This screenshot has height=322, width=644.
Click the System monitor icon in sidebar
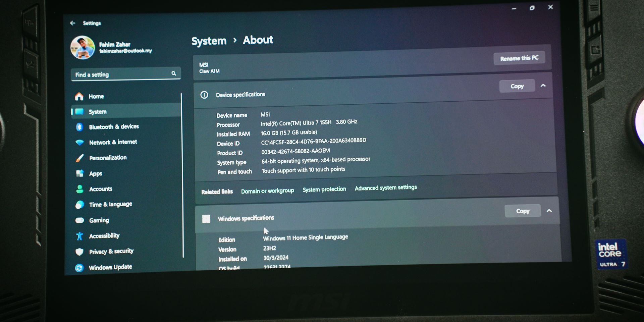point(79,112)
